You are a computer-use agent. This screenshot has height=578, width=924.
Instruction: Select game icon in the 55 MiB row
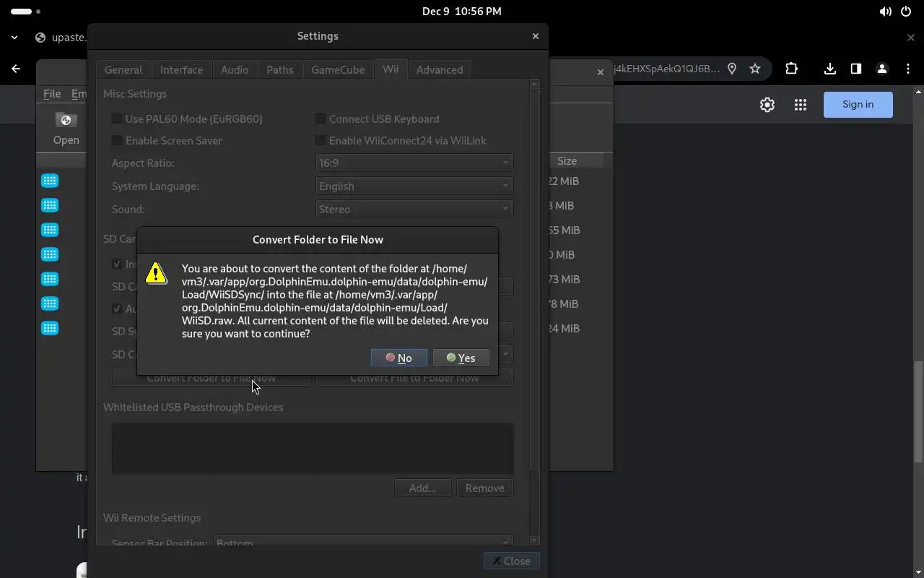tap(50, 230)
